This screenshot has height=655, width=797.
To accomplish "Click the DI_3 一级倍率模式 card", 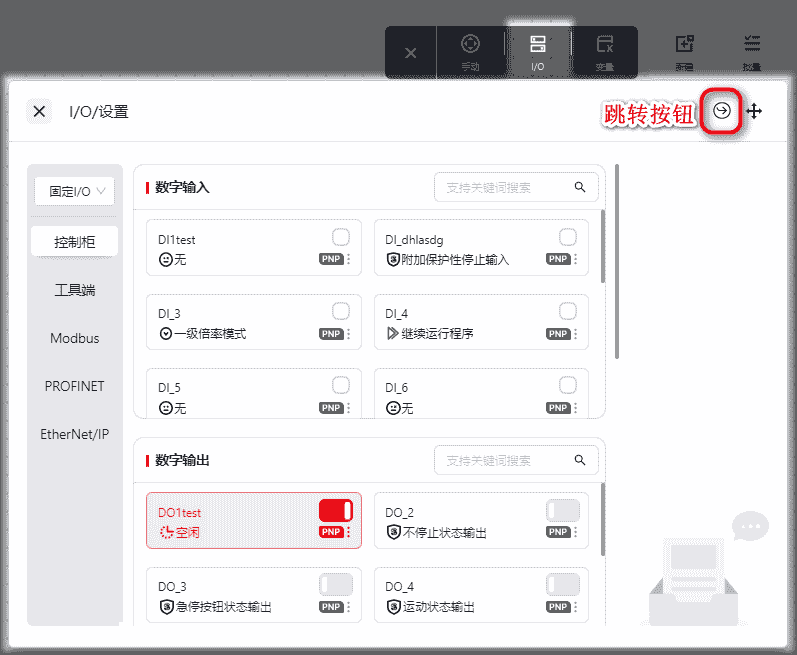I will click(240, 323).
